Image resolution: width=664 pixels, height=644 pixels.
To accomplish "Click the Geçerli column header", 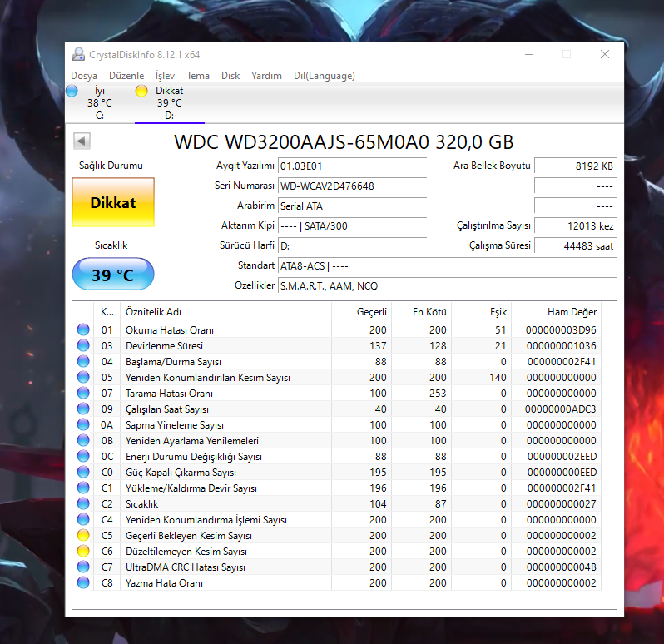I will point(362,312).
